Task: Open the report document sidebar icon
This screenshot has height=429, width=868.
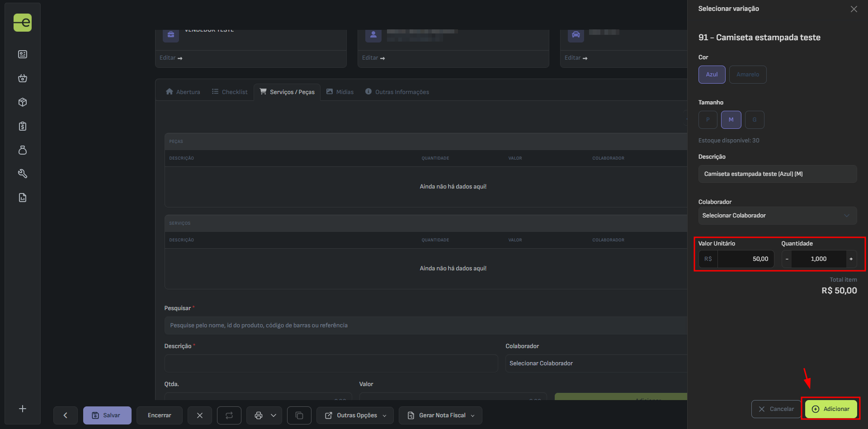Action: click(x=23, y=198)
